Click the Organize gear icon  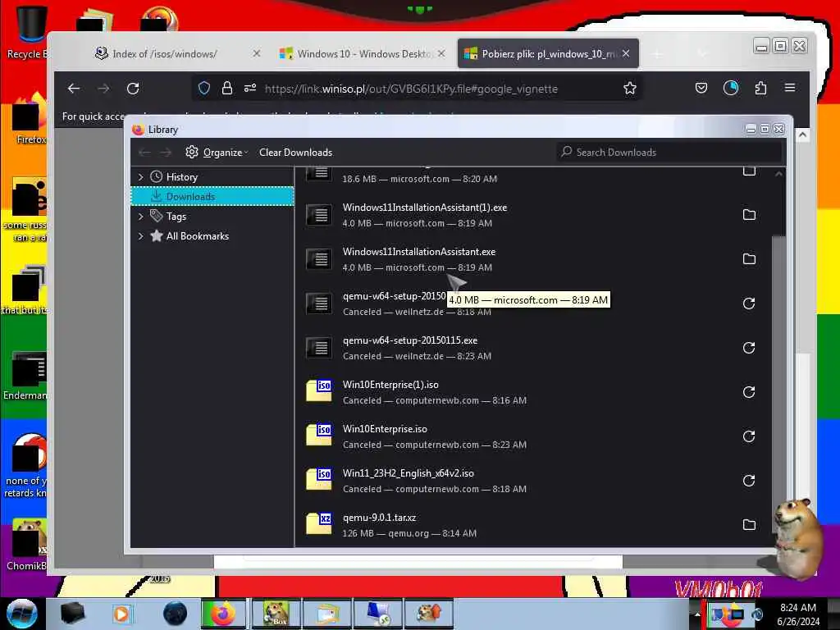192,152
